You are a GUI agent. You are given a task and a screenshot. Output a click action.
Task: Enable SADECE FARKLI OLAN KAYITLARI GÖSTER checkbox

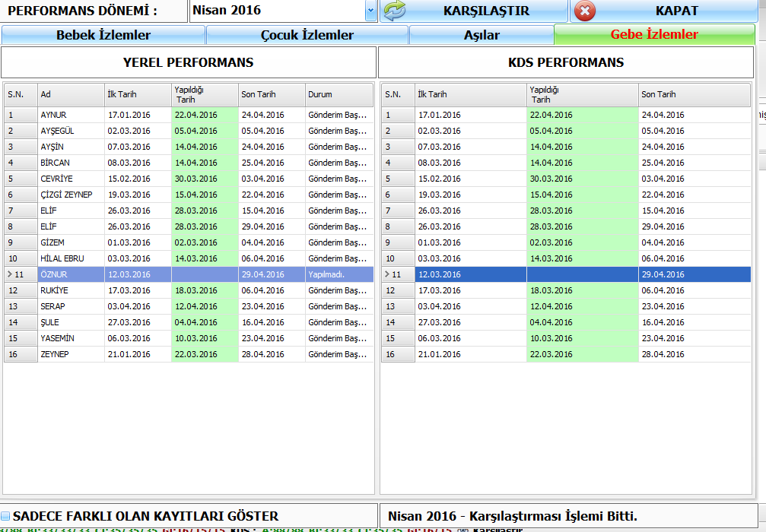[6, 516]
